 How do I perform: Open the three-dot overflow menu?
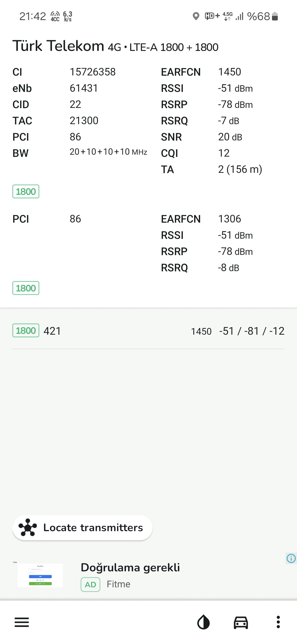tap(278, 622)
